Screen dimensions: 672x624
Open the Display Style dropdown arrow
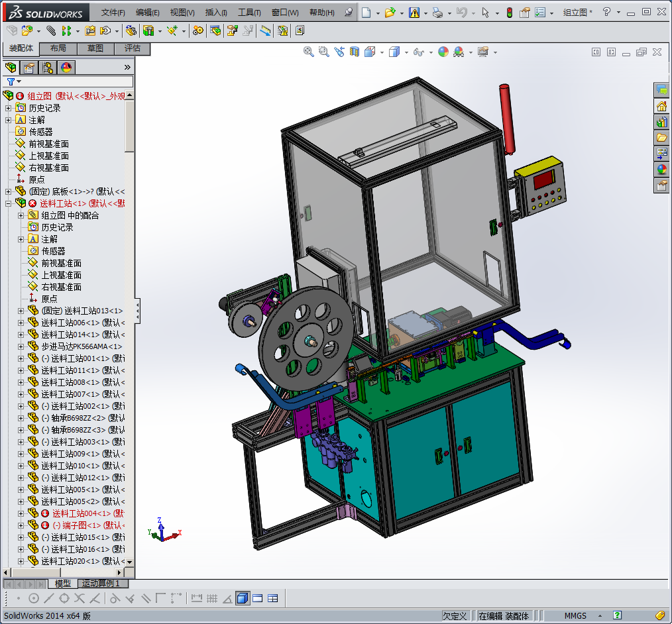click(406, 52)
